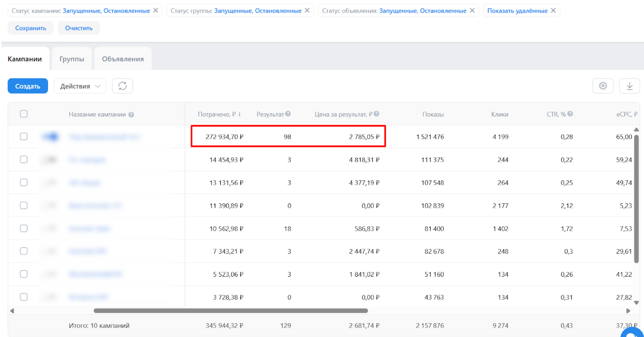
Task: Remove the Статус кампании filter
Action: tap(156, 10)
